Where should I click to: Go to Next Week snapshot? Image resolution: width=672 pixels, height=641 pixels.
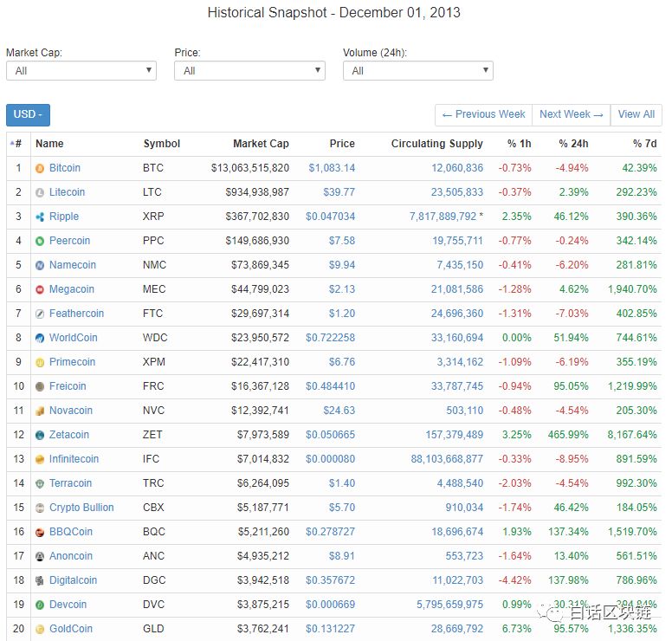click(571, 115)
